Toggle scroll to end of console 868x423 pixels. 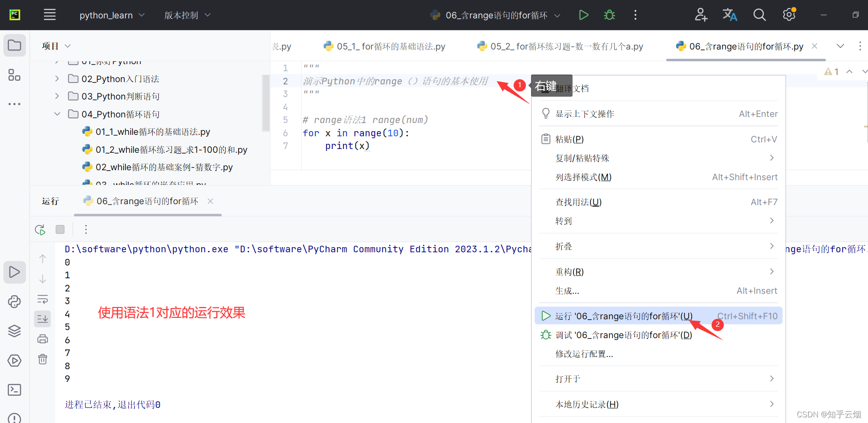coord(42,319)
